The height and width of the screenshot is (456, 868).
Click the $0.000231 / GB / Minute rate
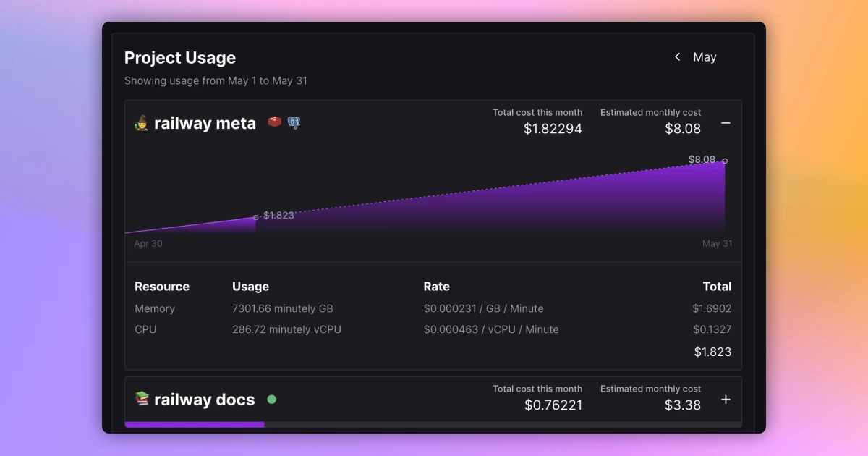pyautogui.click(x=484, y=308)
